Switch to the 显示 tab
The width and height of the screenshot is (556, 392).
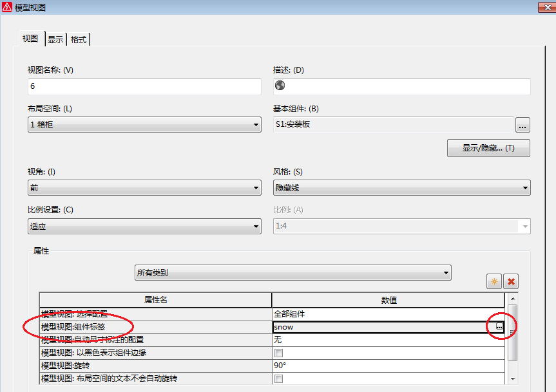(x=55, y=39)
